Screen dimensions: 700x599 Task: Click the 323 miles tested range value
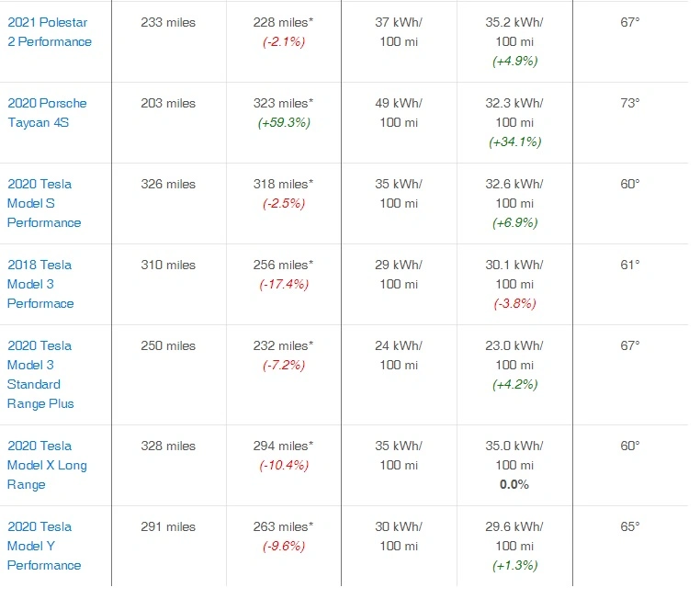(x=284, y=104)
